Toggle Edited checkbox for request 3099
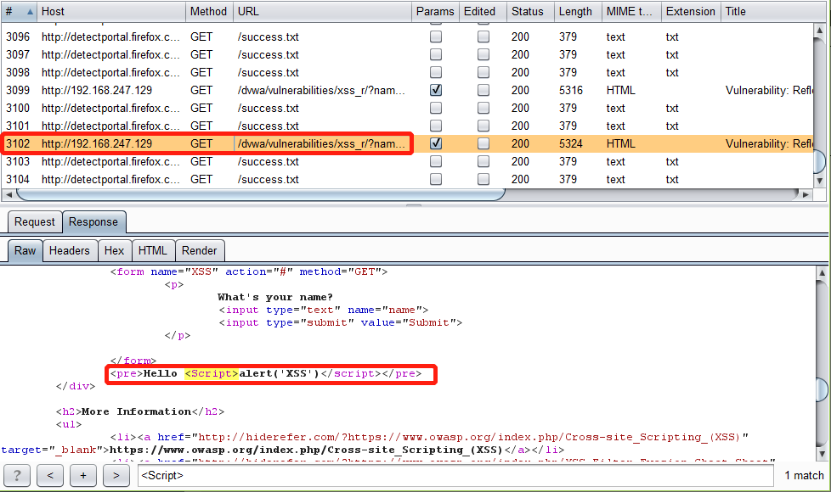Screen dimensions: 831x493 point(483,90)
